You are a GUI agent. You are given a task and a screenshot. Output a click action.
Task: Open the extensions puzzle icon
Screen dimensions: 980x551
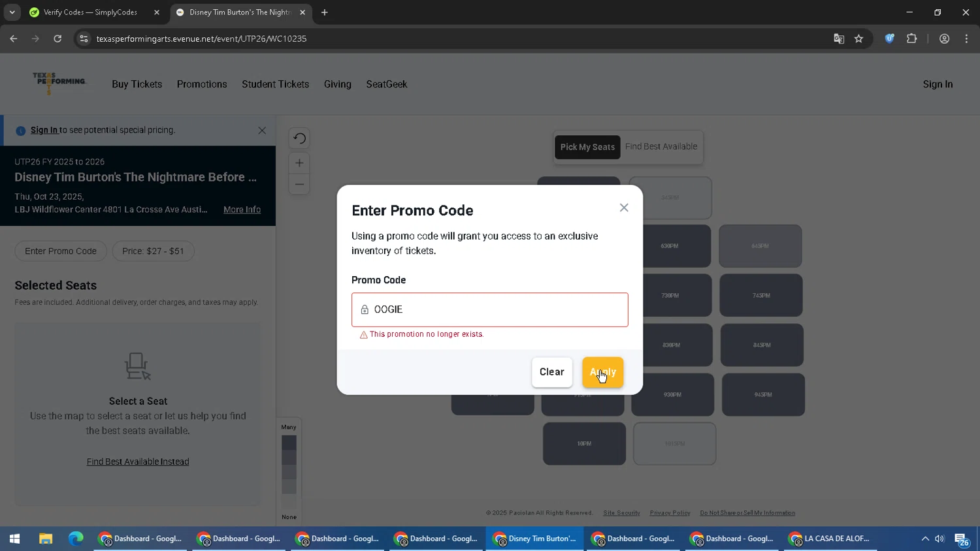pyautogui.click(x=912, y=39)
